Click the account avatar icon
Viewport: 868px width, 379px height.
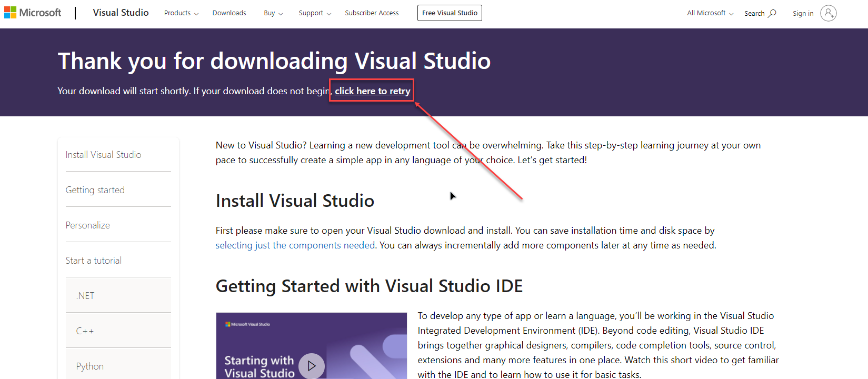829,13
